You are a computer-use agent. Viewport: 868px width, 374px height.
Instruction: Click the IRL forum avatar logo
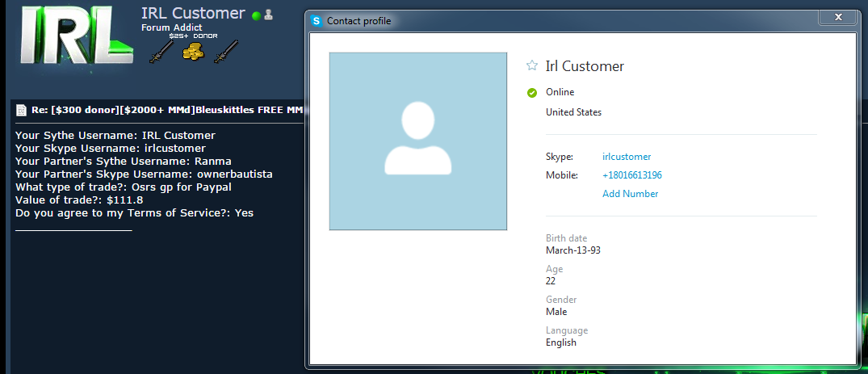pyautogui.click(x=77, y=35)
